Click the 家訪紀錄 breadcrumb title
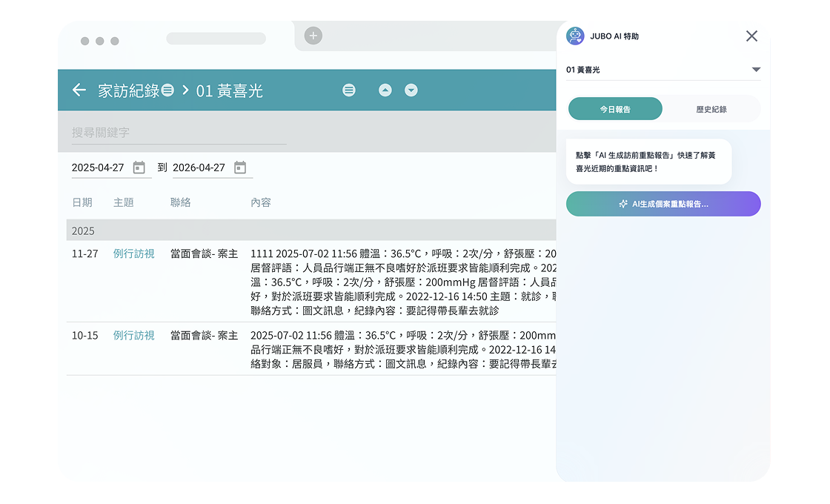This screenshot has height=504, width=830. click(129, 90)
